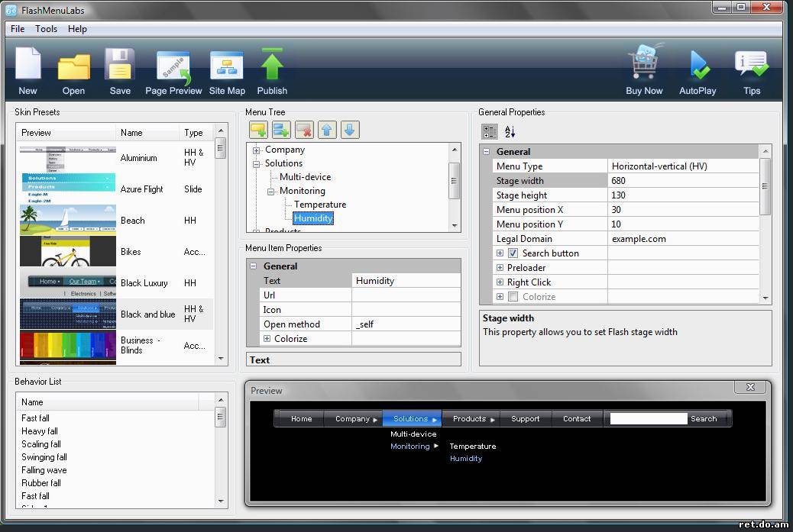Delete the selected menu tree item
793x532 pixels.
pos(303,130)
